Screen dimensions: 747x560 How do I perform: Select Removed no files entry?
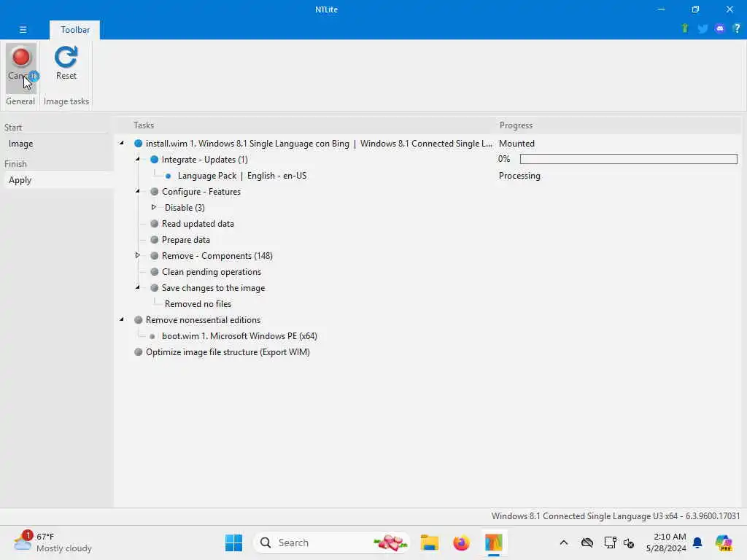click(x=198, y=304)
